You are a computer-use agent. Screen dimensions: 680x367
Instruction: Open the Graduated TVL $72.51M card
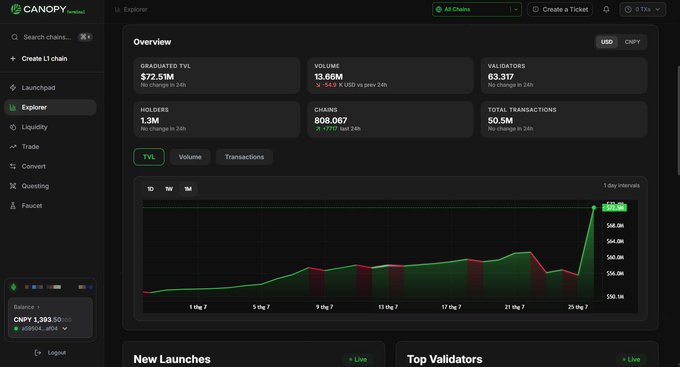(x=217, y=75)
